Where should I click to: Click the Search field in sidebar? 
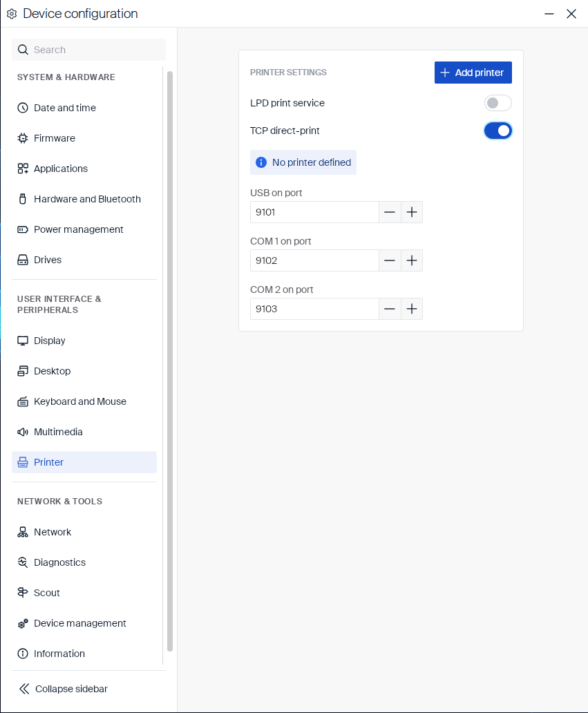click(88, 50)
